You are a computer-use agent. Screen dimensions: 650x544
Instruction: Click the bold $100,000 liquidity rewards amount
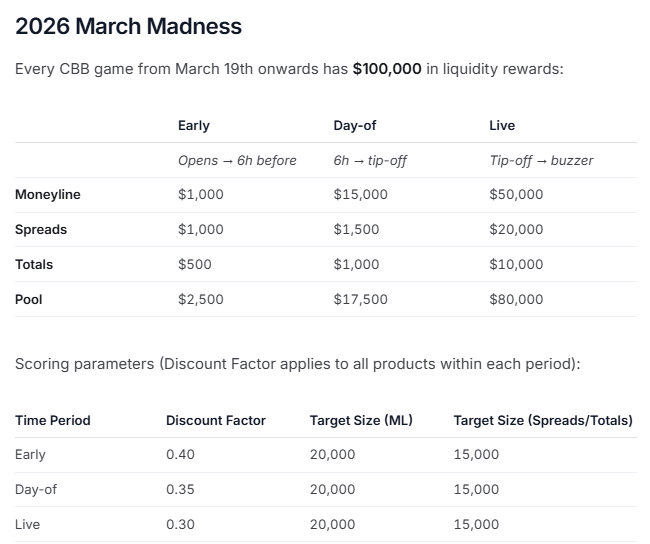pos(387,70)
